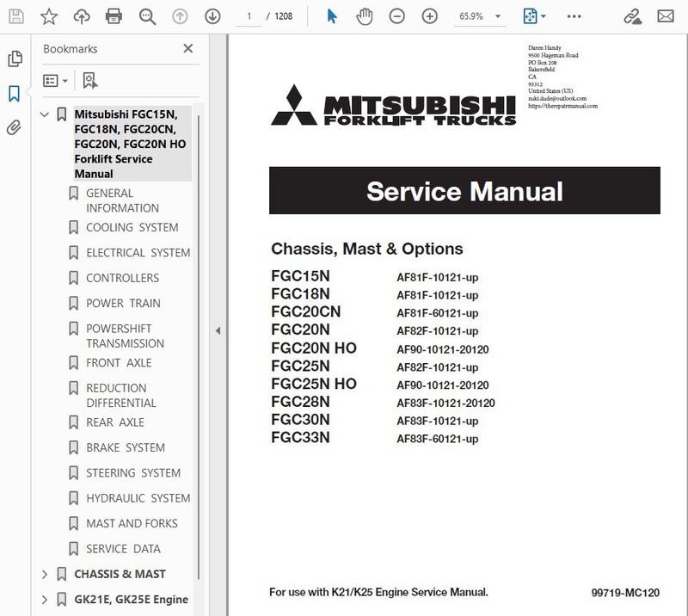Open the CONTROLLERS bookmark

point(122,278)
